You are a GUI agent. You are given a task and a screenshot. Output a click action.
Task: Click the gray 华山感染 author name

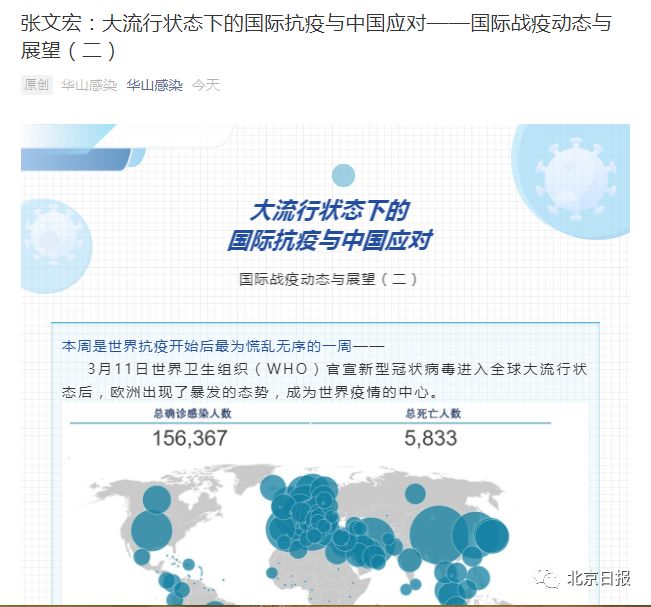[89, 85]
